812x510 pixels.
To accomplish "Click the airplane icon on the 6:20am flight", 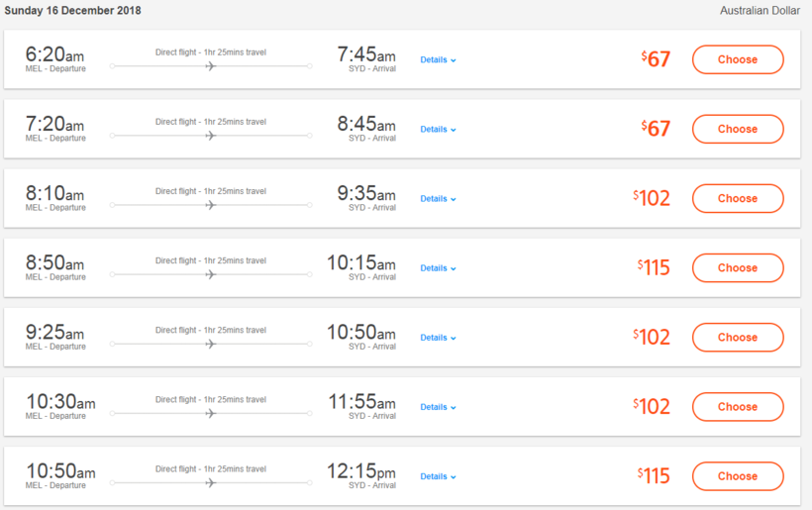I will [x=210, y=66].
